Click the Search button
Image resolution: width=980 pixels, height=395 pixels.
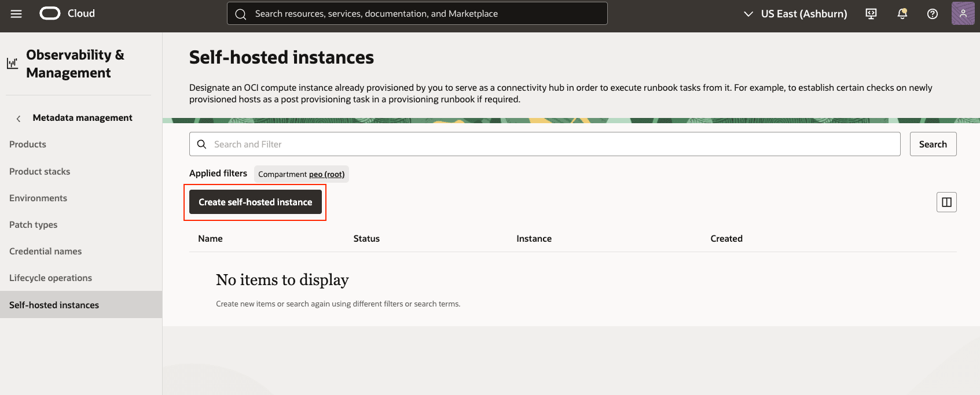(x=933, y=144)
